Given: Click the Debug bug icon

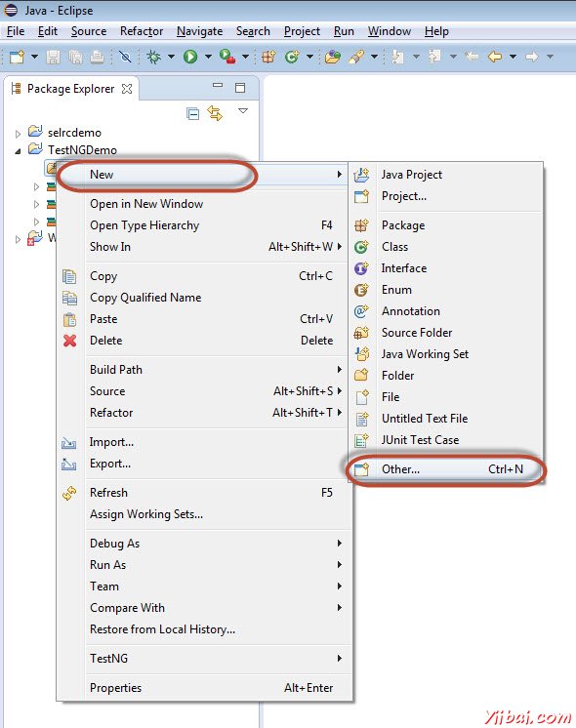Looking at the screenshot, I should point(153,57).
